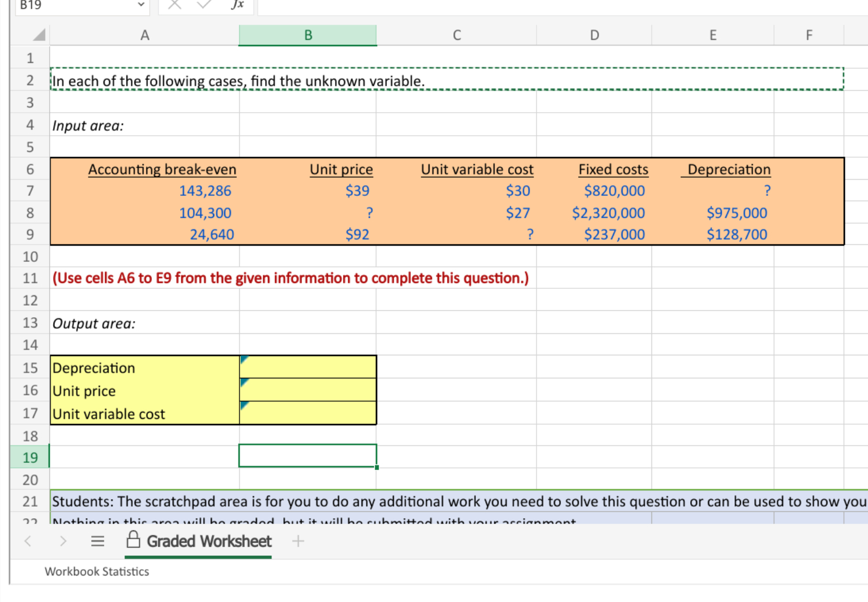
Task: Click the Select All corner triangle
Action: pyautogui.click(x=39, y=35)
